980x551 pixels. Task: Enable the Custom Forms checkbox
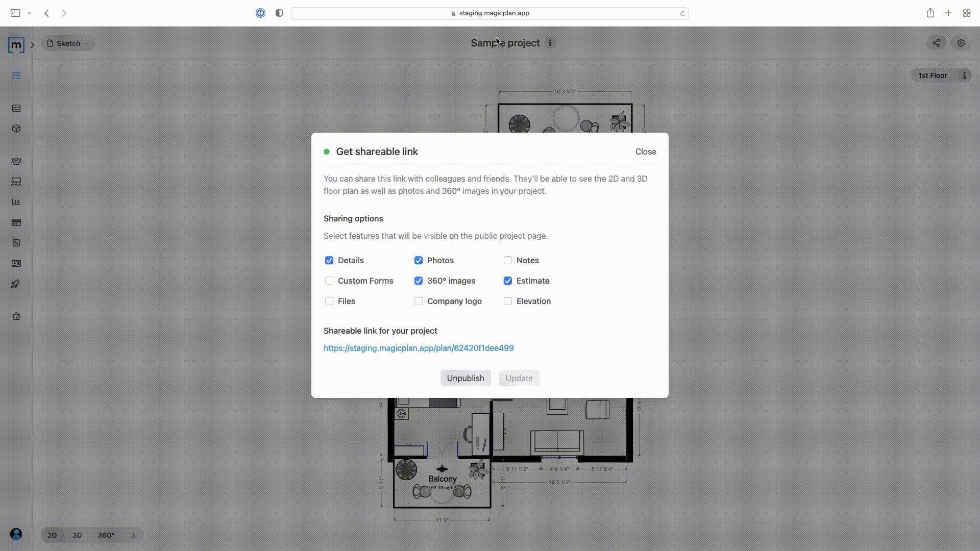pos(329,281)
